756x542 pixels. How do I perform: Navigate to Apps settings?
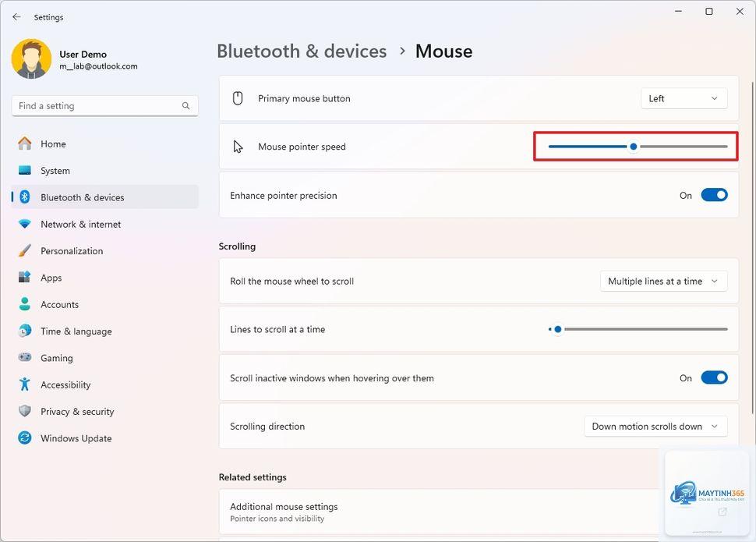[104, 278]
